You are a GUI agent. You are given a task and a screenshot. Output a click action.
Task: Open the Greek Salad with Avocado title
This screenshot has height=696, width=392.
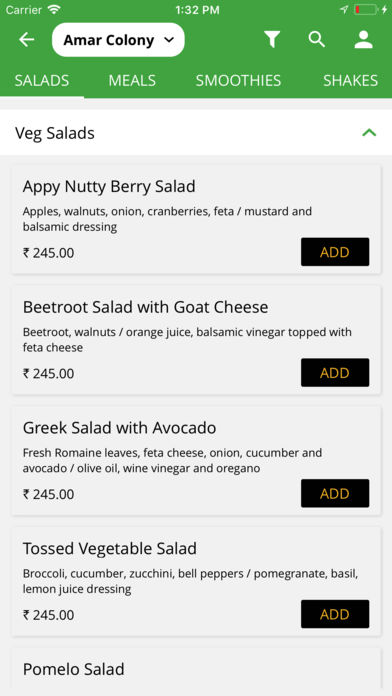pyautogui.click(x=119, y=428)
